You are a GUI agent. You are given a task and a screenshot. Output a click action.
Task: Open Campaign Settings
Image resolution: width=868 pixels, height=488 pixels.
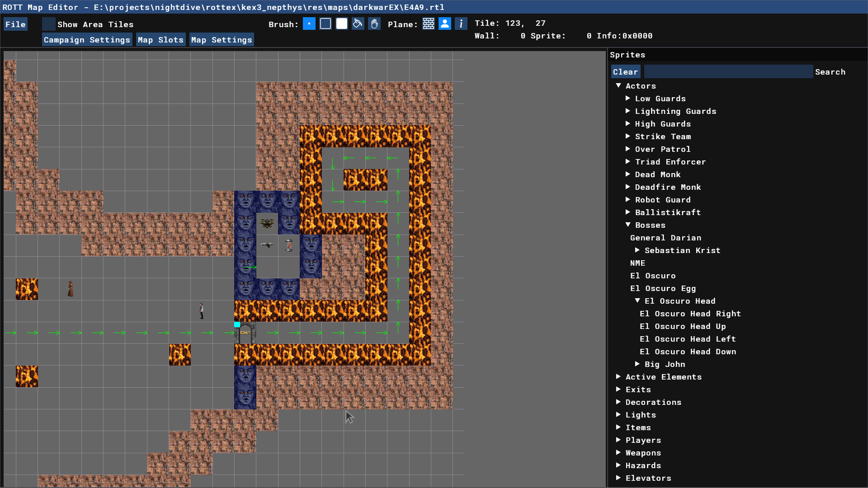click(87, 40)
